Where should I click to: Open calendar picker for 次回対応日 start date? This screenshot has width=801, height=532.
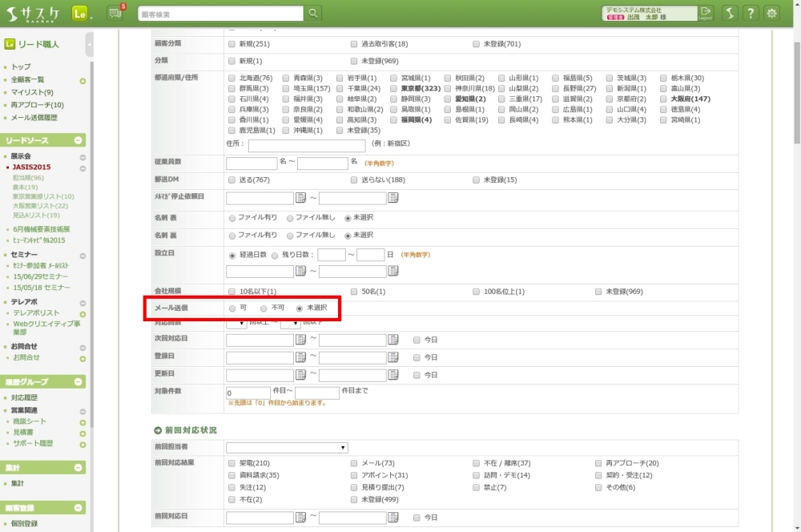tap(301, 340)
